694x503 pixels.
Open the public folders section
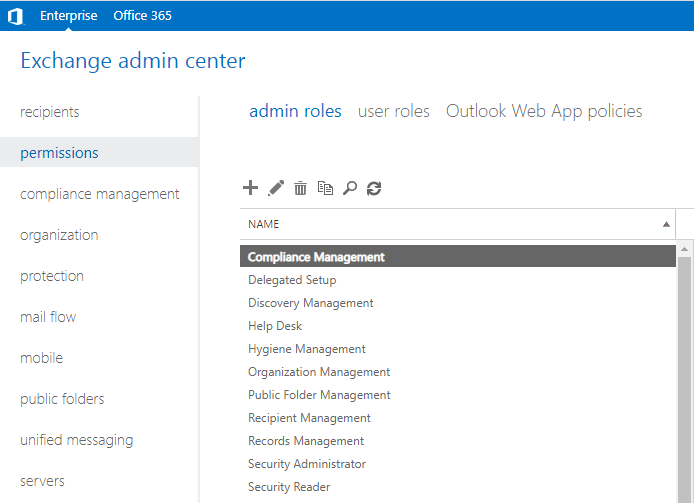point(62,399)
